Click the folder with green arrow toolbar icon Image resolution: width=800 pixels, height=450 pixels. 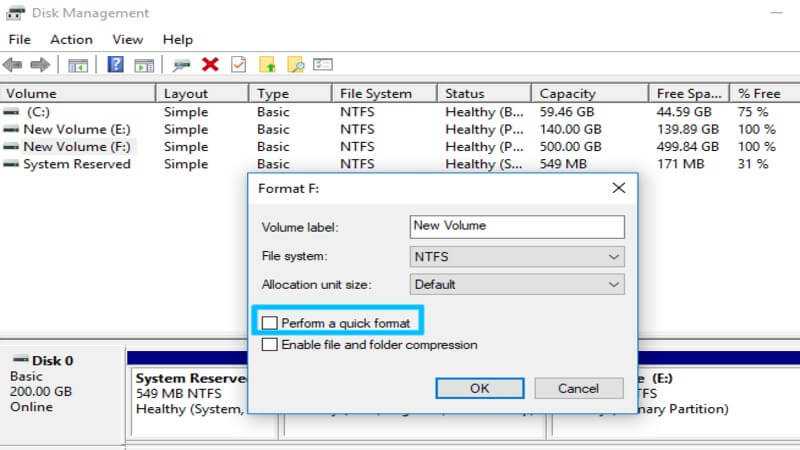(x=267, y=64)
